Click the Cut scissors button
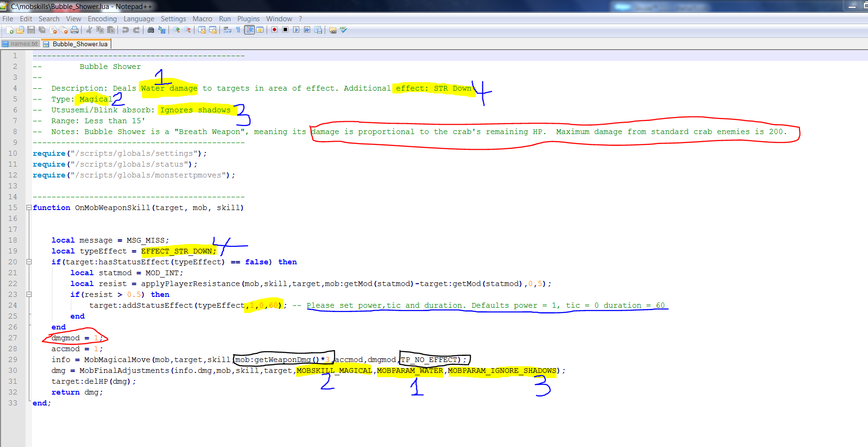The height and width of the screenshot is (447, 868). (x=89, y=30)
